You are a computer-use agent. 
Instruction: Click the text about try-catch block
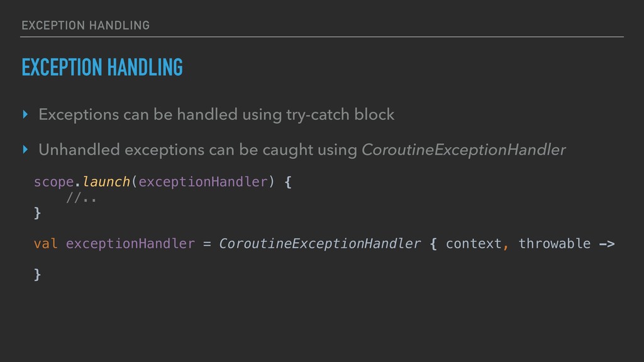[216, 115]
